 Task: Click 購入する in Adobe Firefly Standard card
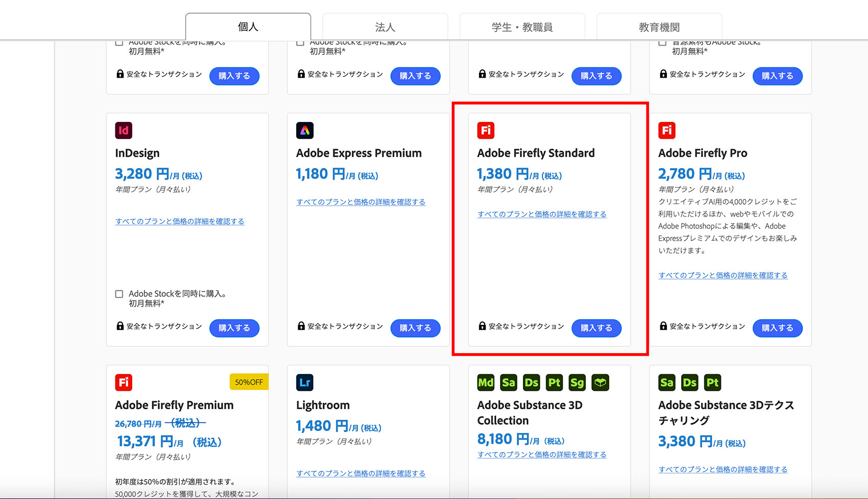tap(596, 328)
